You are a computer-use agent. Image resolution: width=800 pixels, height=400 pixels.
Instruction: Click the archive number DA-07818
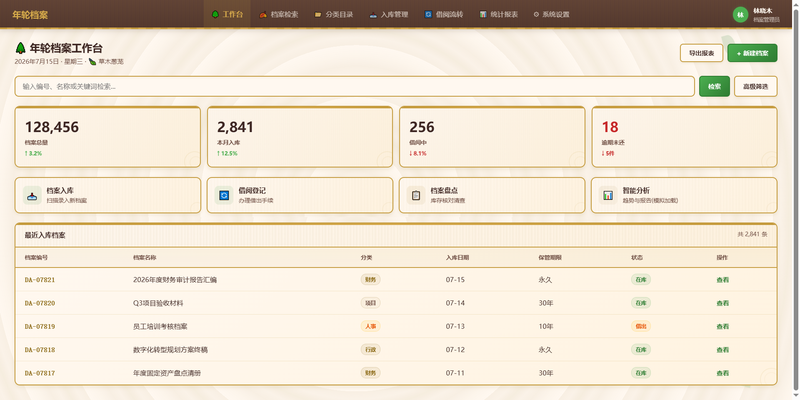point(40,350)
